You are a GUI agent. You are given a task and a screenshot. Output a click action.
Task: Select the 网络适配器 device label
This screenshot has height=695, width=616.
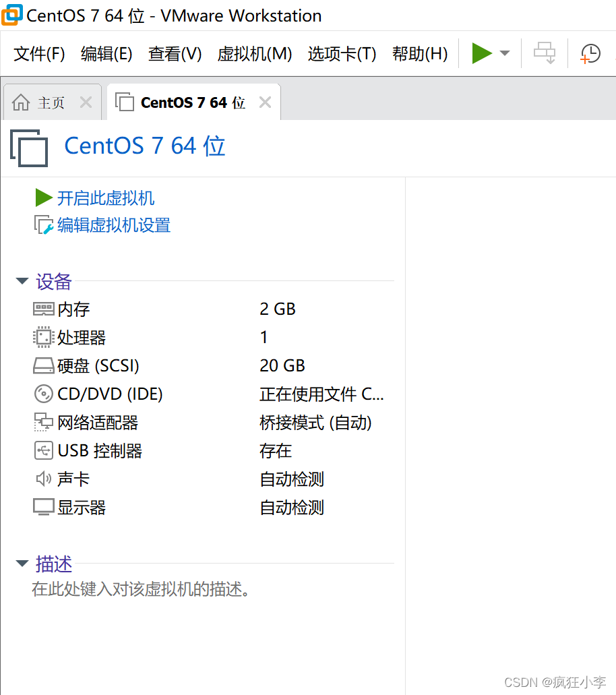pyautogui.click(x=98, y=423)
